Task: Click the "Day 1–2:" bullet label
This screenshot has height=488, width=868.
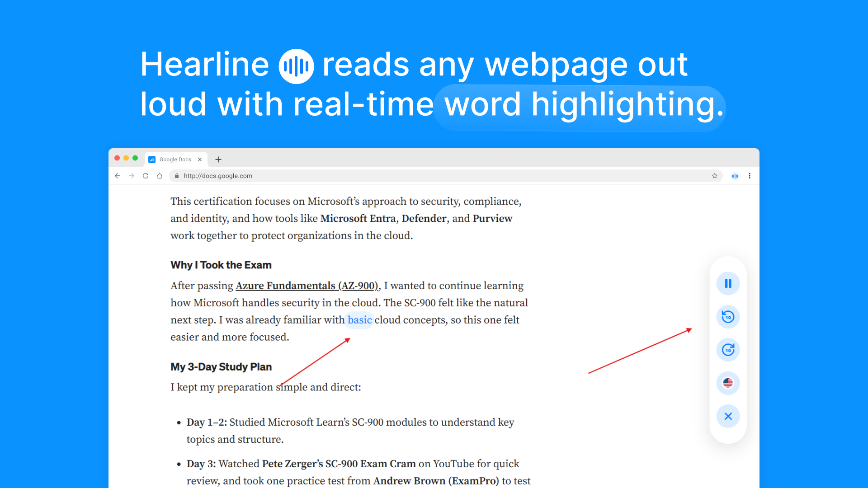Action: tap(207, 422)
